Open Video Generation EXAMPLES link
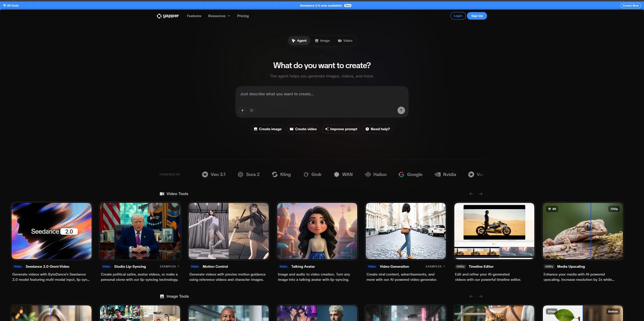This screenshot has height=321, width=644. click(435, 266)
